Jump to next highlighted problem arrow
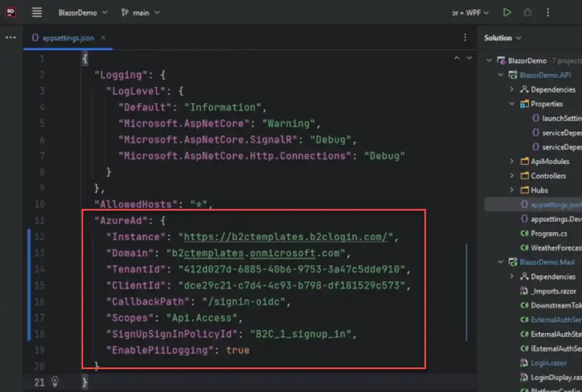The image size is (582, 392). (x=469, y=58)
